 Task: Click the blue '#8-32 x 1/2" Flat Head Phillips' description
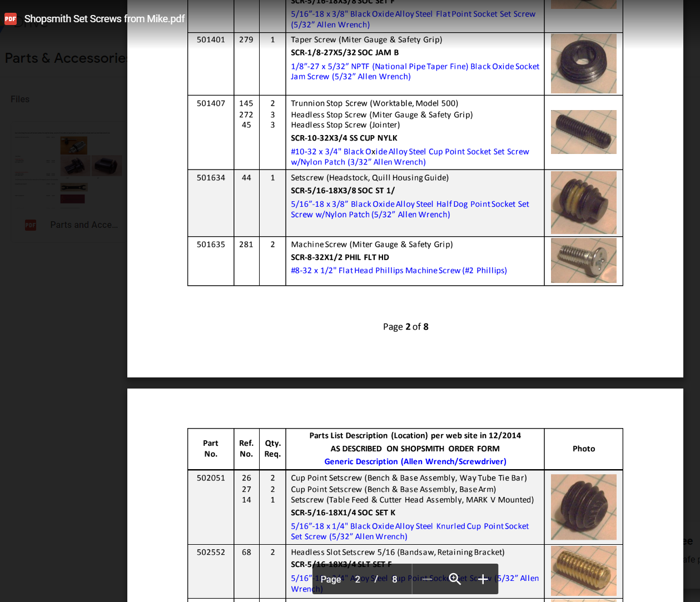point(399,271)
